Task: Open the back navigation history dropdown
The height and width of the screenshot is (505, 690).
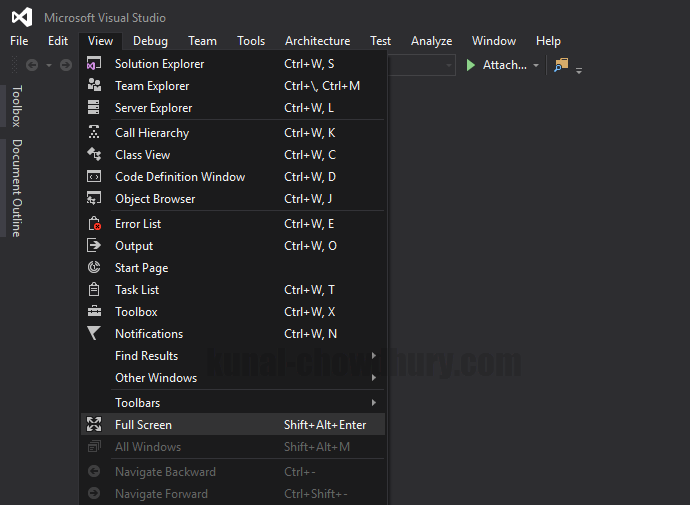Action: coord(49,66)
